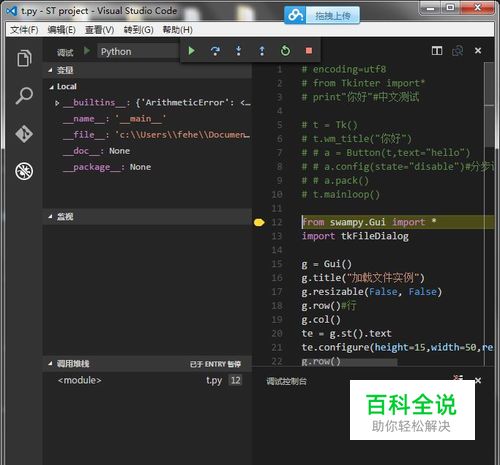Split the editor with the split icon

coord(437,51)
